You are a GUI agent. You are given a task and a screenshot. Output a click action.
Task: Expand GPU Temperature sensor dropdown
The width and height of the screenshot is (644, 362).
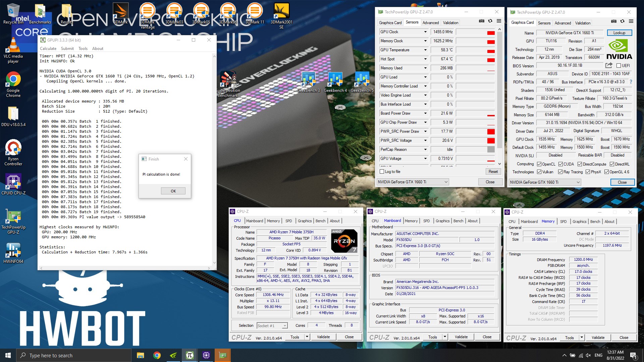[425, 50]
